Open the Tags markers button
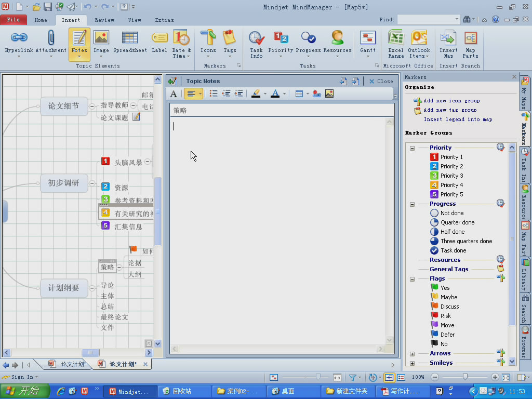 [x=230, y=44]
